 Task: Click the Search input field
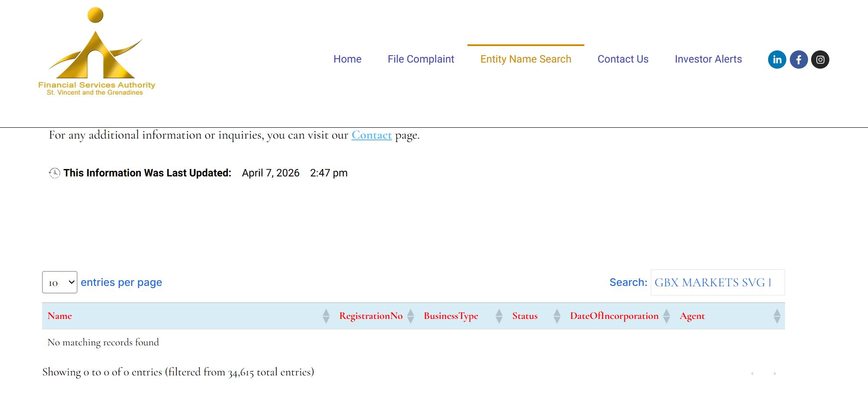pos(718,282)
